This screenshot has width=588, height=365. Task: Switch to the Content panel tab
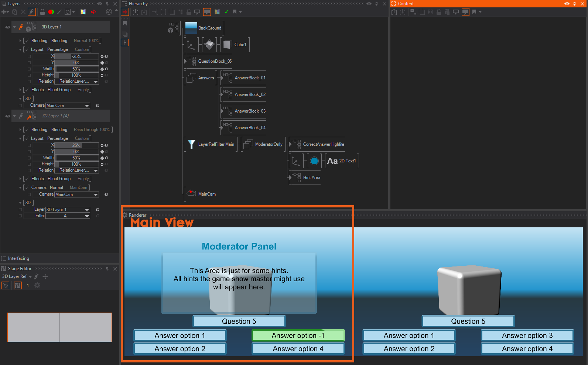click(x=405, y=4)
